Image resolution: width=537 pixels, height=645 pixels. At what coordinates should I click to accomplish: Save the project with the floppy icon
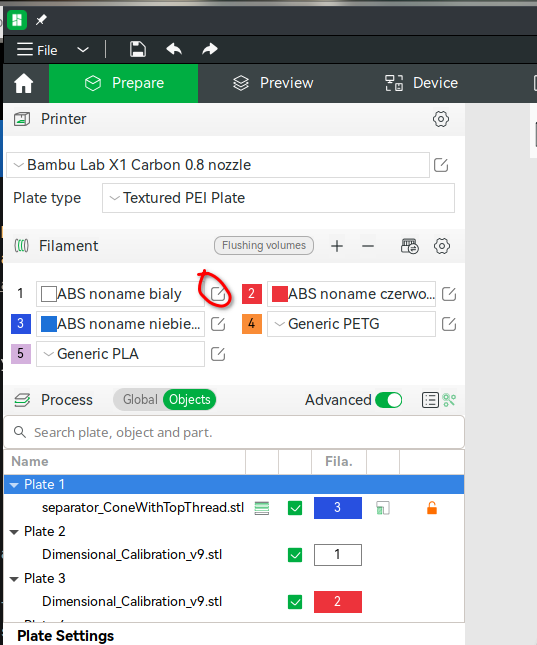click(137, 49)
